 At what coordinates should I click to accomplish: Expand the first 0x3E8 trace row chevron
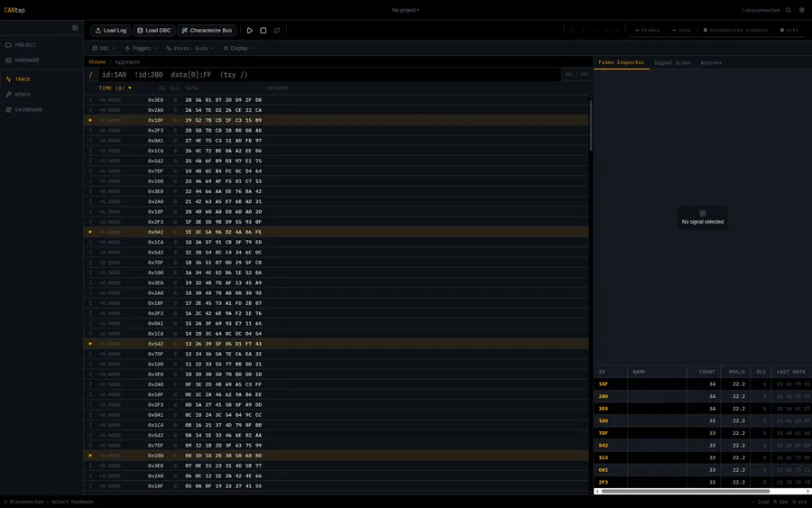(90, 100)
